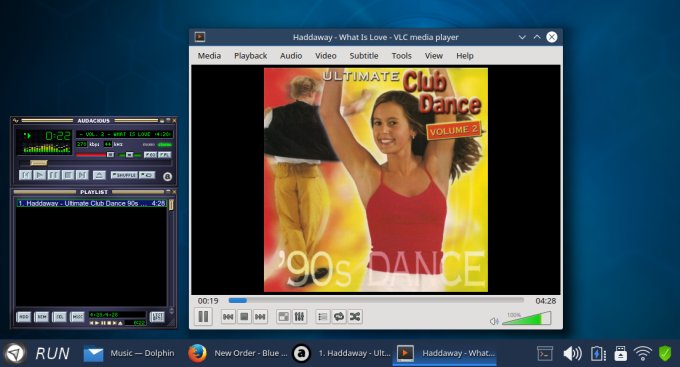Click Audacious pause button
The width and height of the screenshot is (680, 367).
click(x=54, y=175)
